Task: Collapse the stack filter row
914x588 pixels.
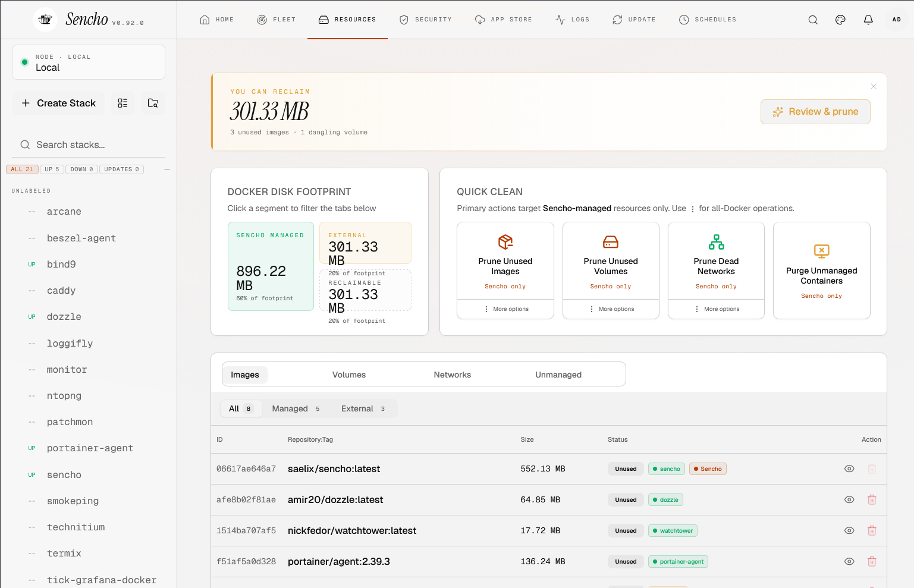Action: click(x=167, y=169)
